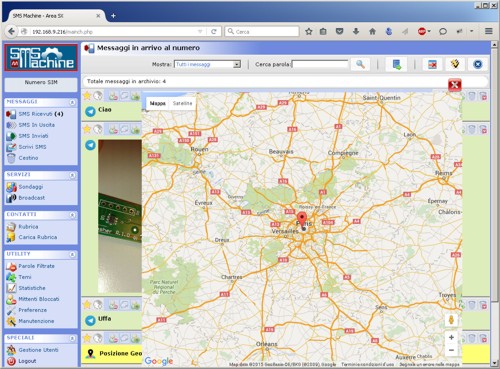Open the Statistiche chart icon
The height and width of the screenshot is (369, 500).
click(x=11, y=288)
